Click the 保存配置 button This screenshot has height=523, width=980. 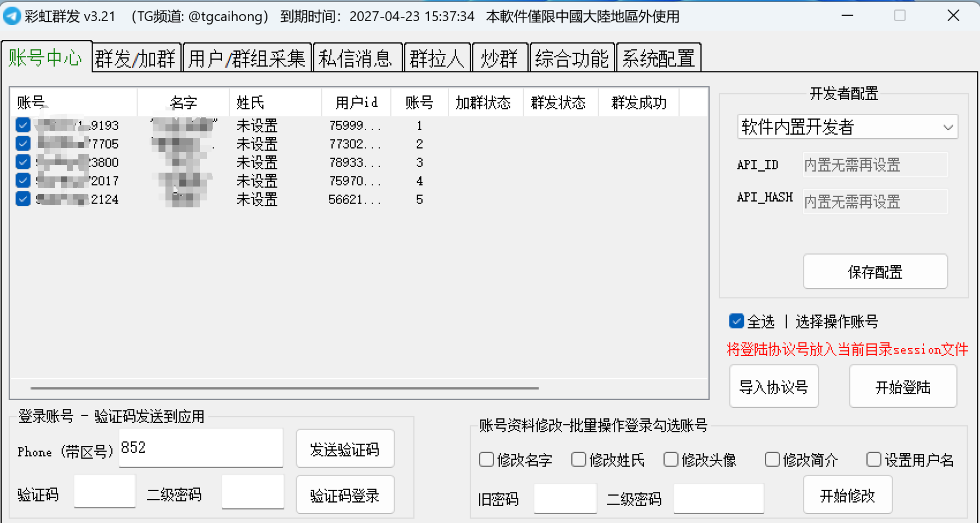point(875,272)
